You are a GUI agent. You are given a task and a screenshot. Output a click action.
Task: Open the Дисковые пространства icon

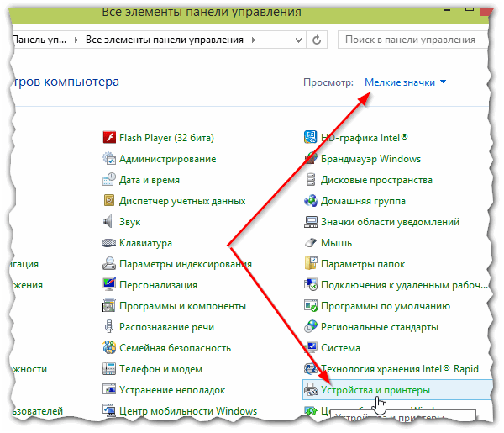click(x=311, y=179)
